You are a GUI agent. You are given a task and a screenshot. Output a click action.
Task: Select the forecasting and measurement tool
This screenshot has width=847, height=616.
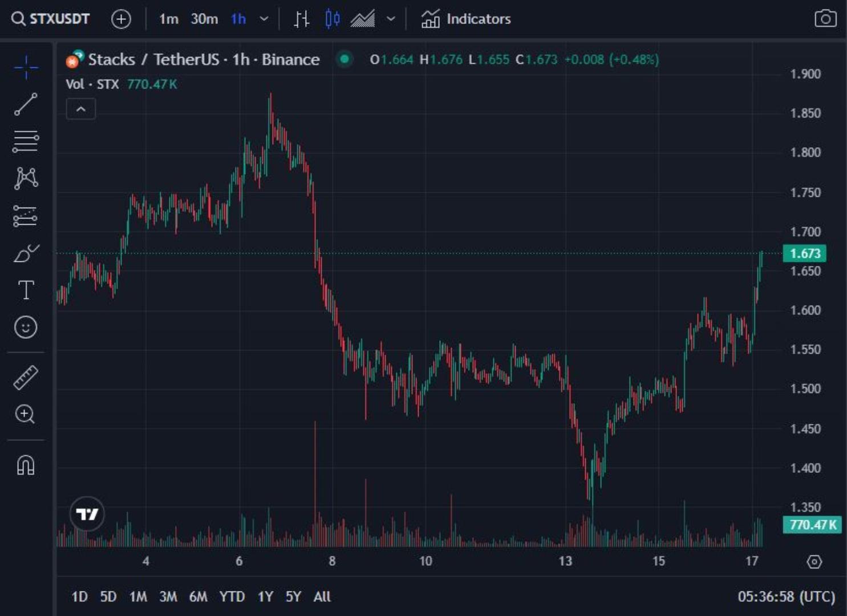[x=26, y=217]
